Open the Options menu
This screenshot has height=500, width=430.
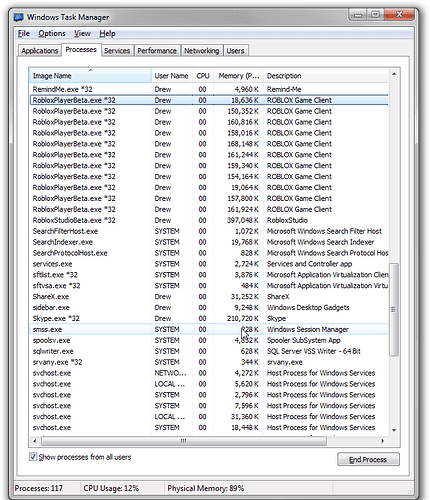coord(52,33)
